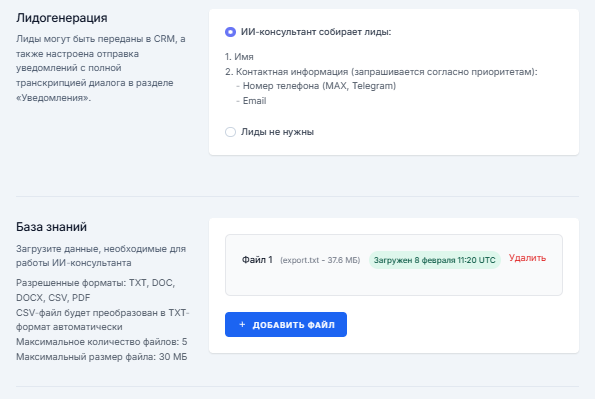Click the '- Email' list line

[251, 101]
